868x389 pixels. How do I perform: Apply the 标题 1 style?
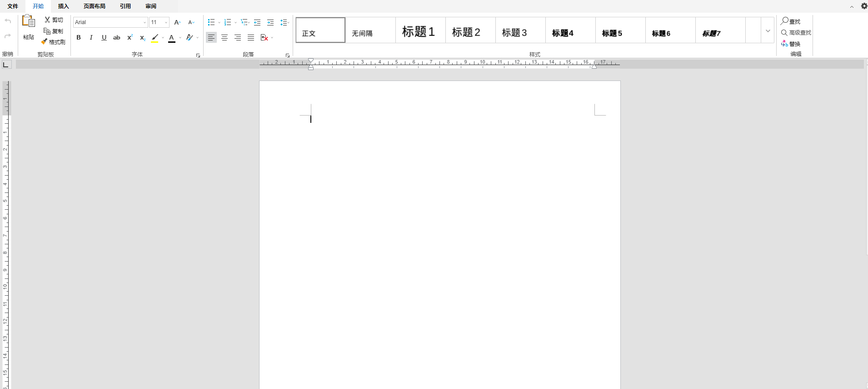click(420, 30)
